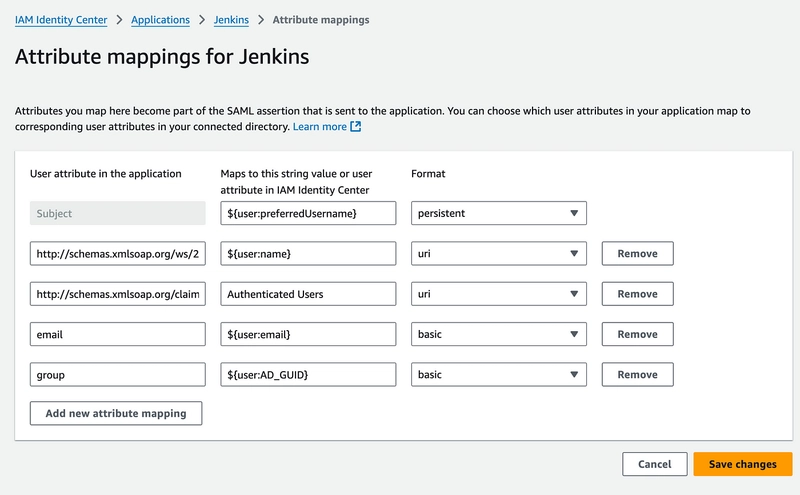The image size is (800, 495).
Task: Open format dropdown for Authenticated Users row
Action: point(498,294)
